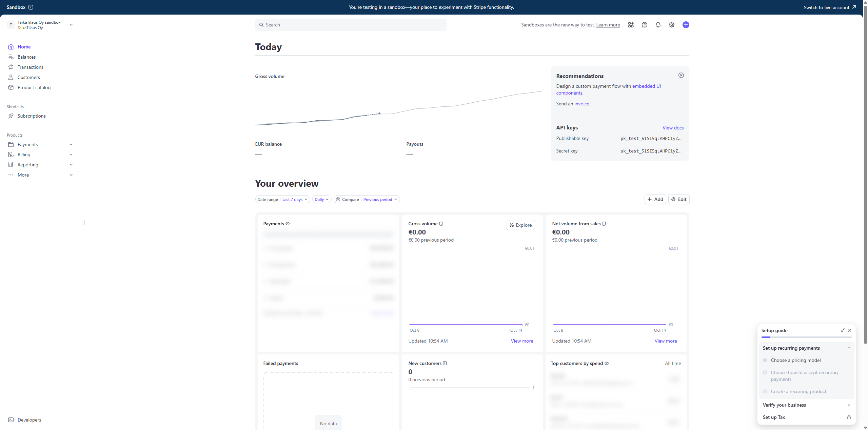This screenshot has width=868, height=430.
Task: Go to Transactions in sidebar
Action: (x=30, y=67)
